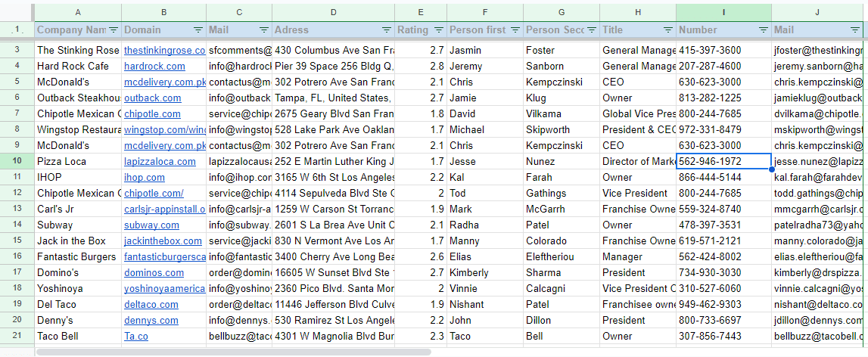This screenshot has height=357, width=868.
Task: Open the ihop.com link
Action: click(x=145, y=178)
